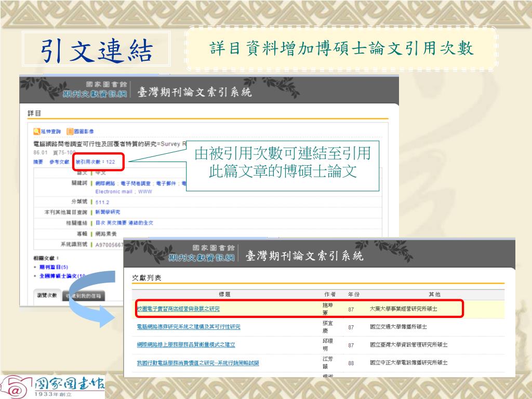Screen dimensions: 532x399
Task: Open the thesis 網際網路線上服務服務品質衡量模式之建立
Action: [x=186, y=345]
